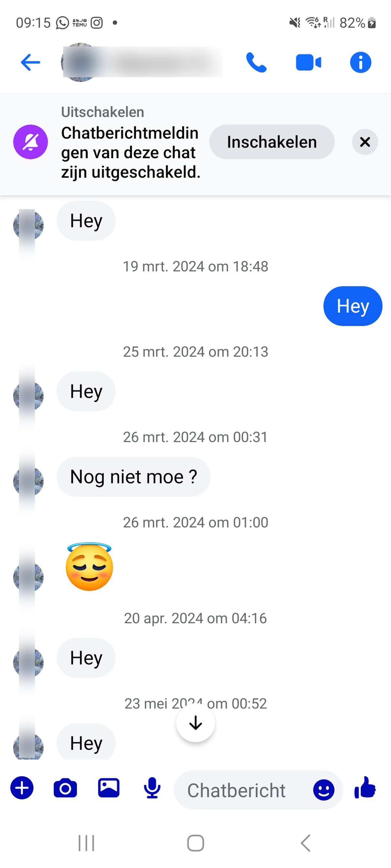Tap the angel halo emoji message
Screen dimensions: 391x868
tap(89, 567)
